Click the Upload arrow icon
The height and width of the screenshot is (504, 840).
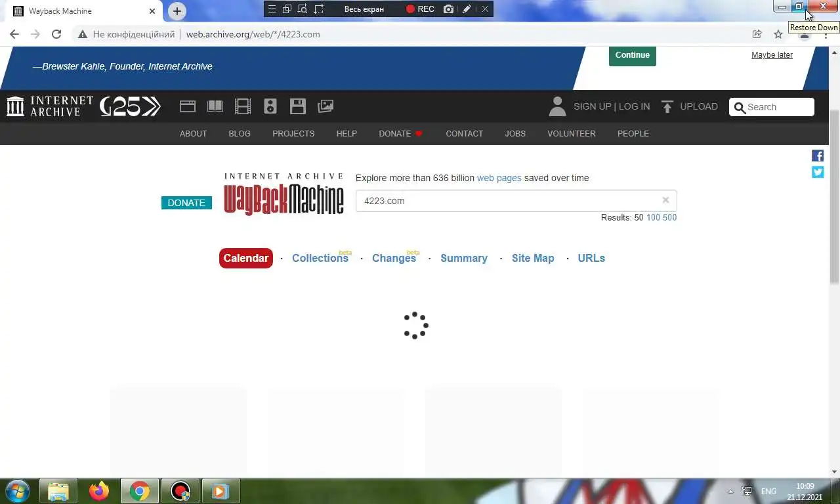tap(667, 106)
